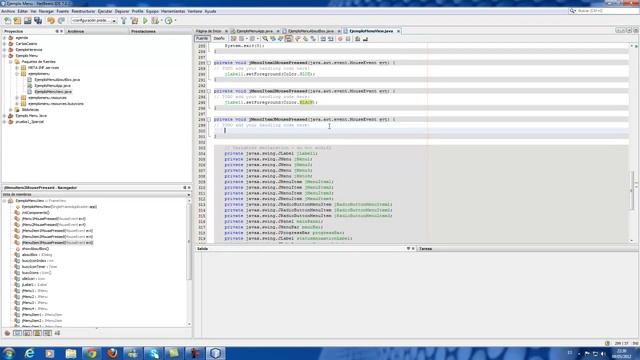640x360 pixels.
Task: Collapse the code fold at line 288
Action: point(209,63)
